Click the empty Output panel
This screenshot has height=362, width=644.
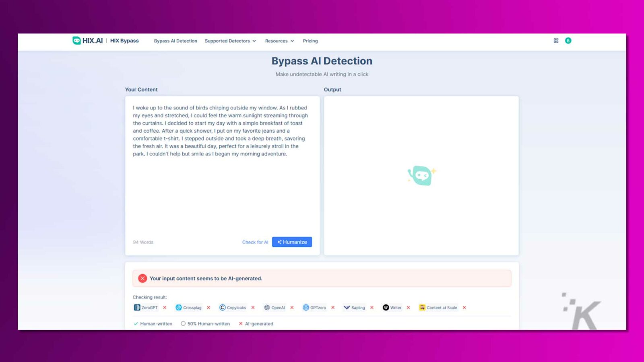tap(421, 176)
